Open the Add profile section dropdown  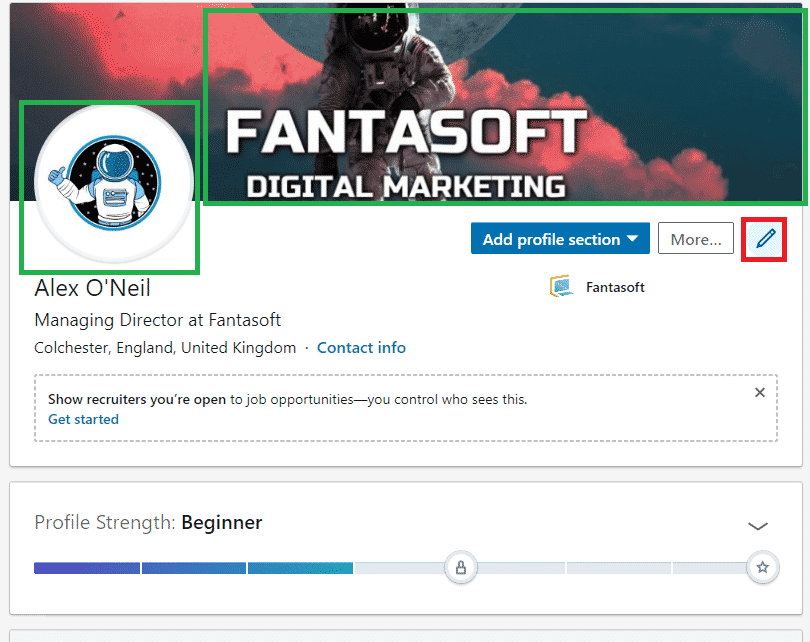[560, 239]
